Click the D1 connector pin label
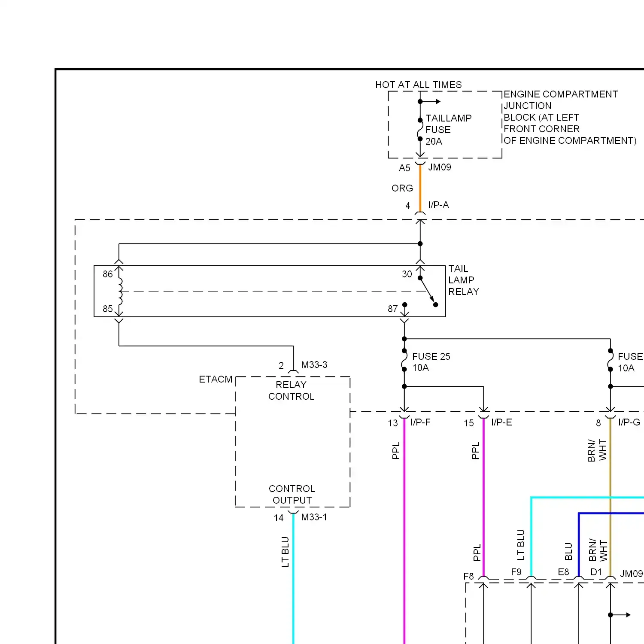The width and height of the screenshot is (644, 644). click(596, 572)
